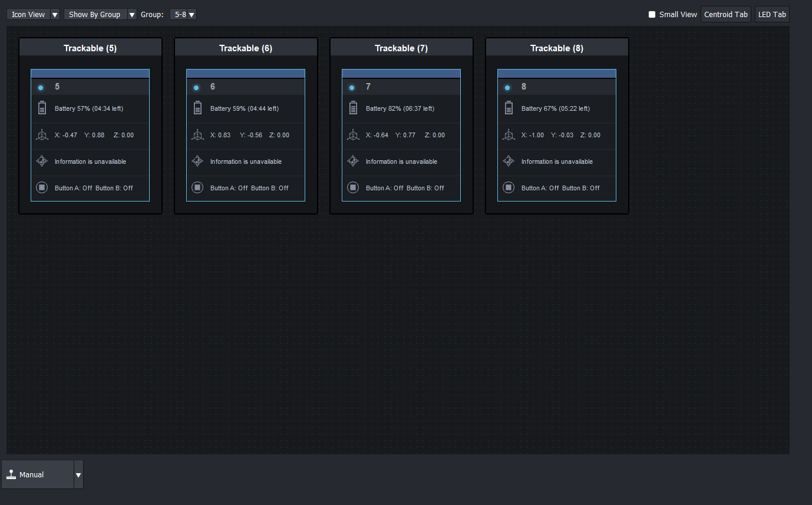Enable the Small View checkbox

652,15
